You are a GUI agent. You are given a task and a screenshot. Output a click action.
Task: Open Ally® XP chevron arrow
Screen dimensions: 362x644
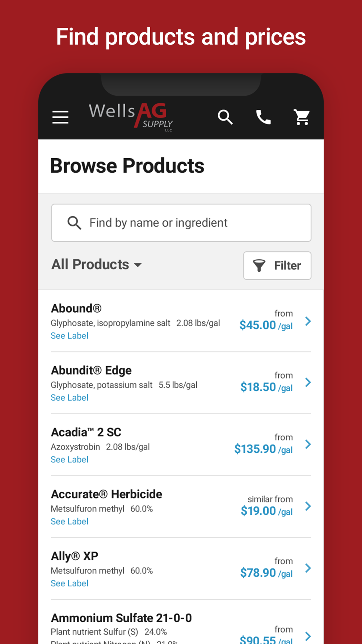coord(308,568)
